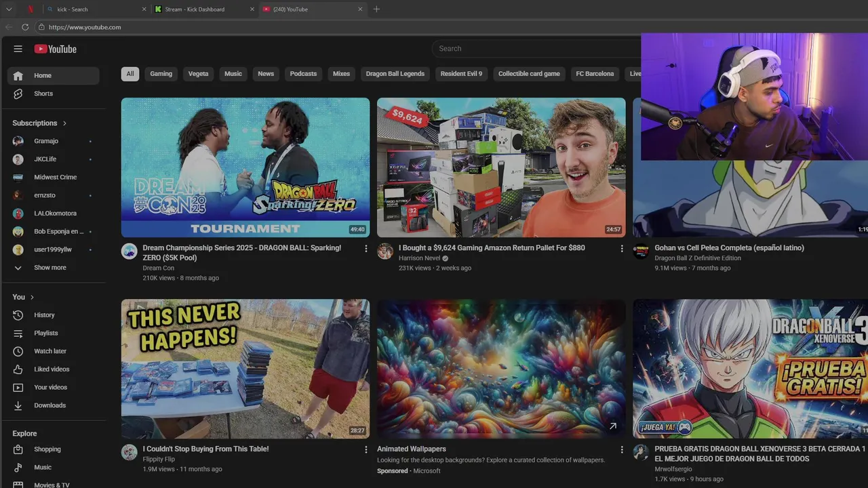
Task: Select the Resident Evil 9 chip
Action: [461, 74]
